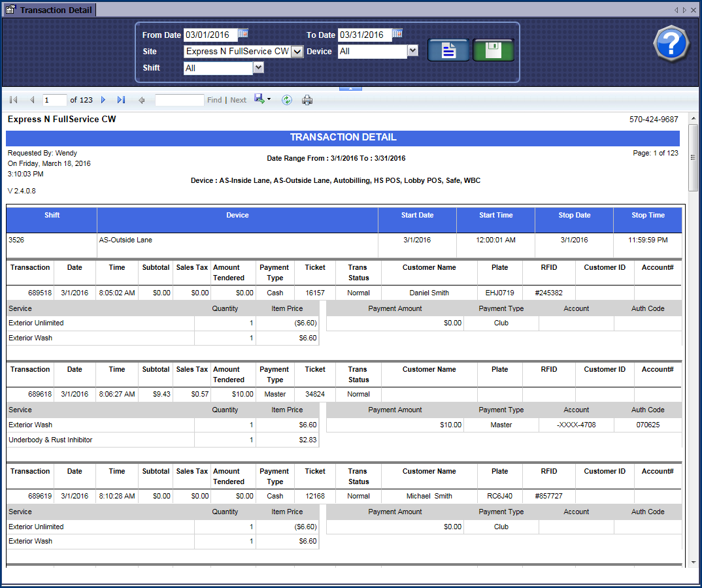Select the Transaction Detail tab
This screenshot has width=702, height=588.
point(50,10)
